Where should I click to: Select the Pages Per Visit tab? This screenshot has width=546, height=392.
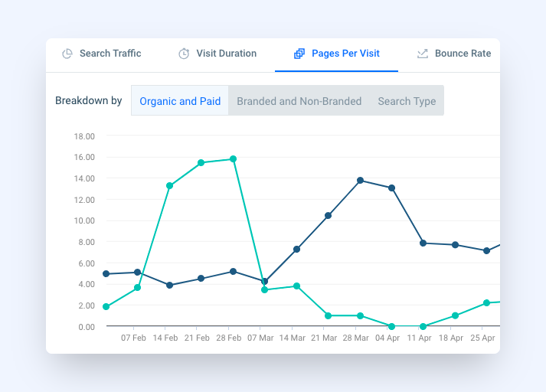pyautogui.click(x=336, y=54)
